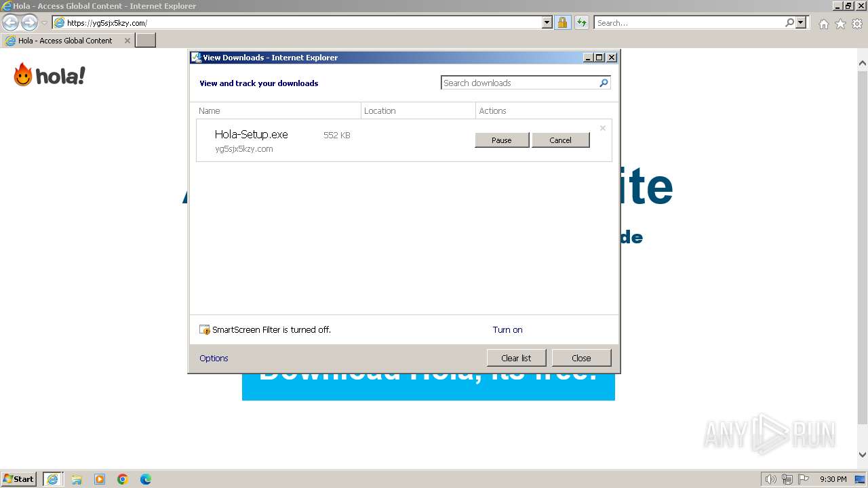Screen dimensions: 868x488
Task: Minimize the View Downloads window
Action: 588,58
